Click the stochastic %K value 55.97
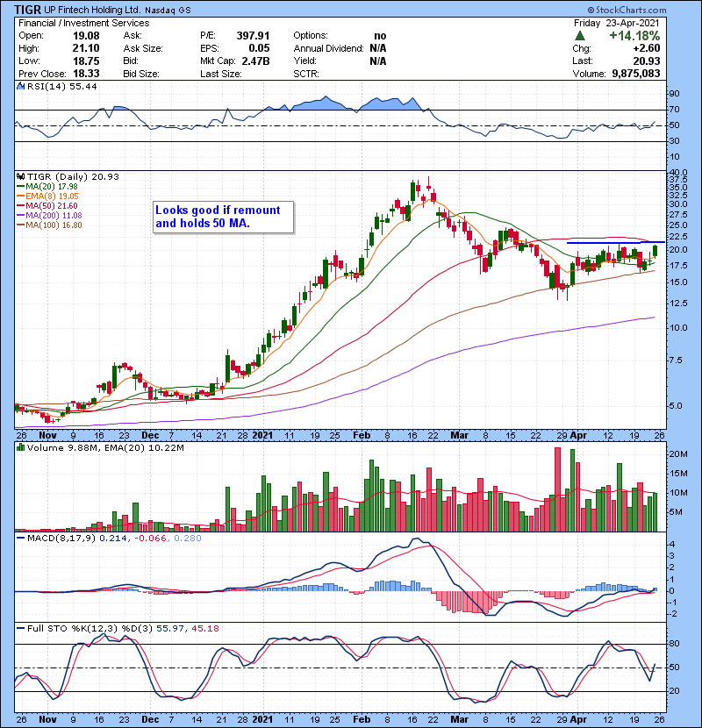This screenshot has width=702, height=728. click(x=170, y=628)
